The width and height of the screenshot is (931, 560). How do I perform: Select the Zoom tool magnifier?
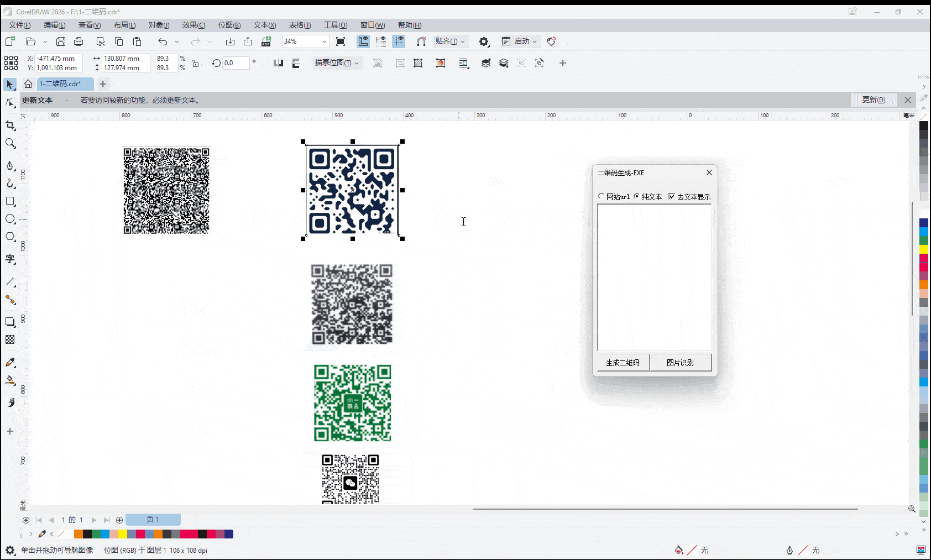pyautogui.click(x=10, y=144)
